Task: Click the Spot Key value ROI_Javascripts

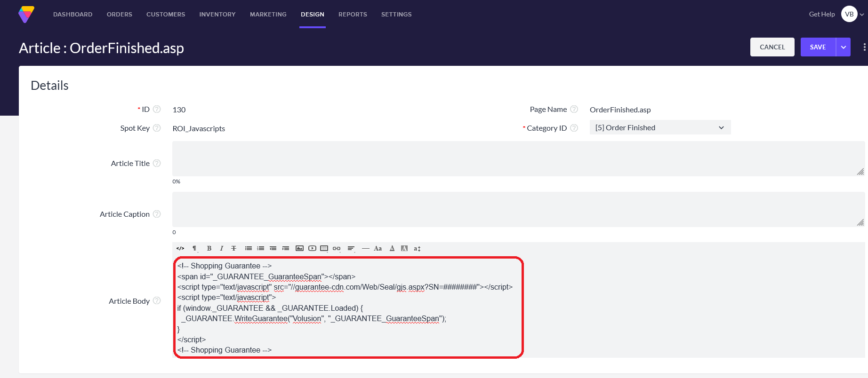Action: point(199,128)
